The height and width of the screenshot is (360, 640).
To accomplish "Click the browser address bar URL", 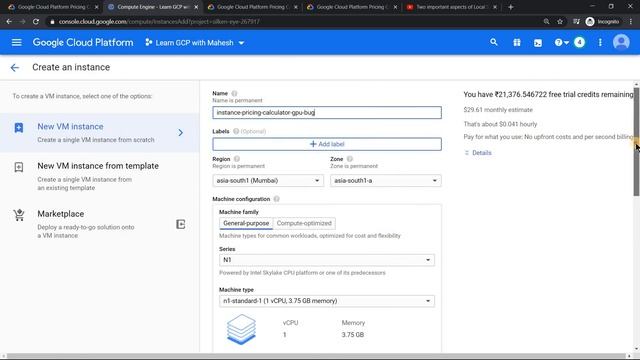I will (x=159, y=22).
